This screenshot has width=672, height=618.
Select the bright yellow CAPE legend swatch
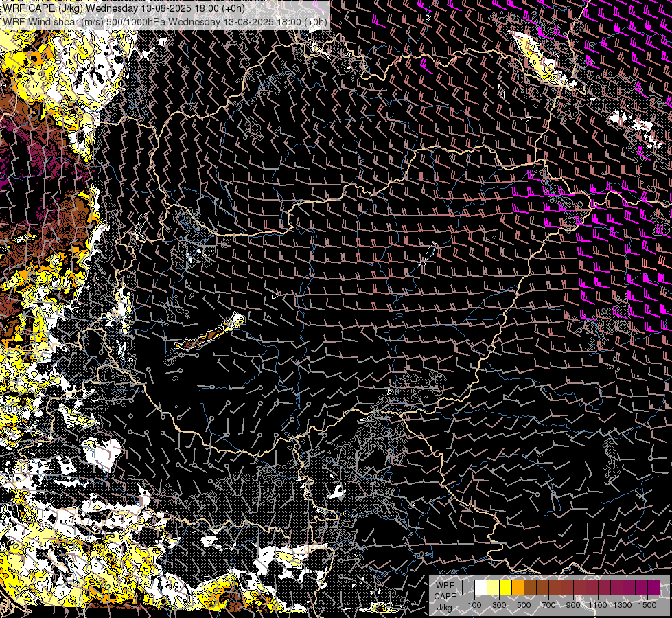pyautogui.click(x=506, y=588)
